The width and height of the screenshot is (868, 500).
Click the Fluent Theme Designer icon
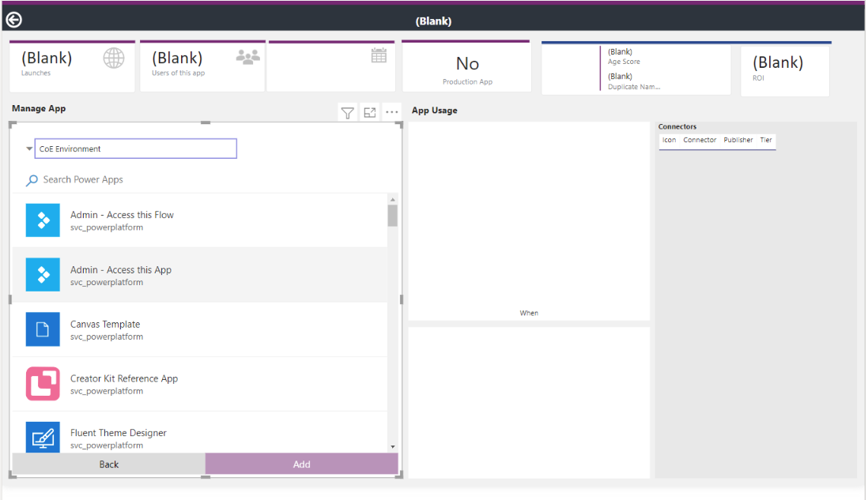(x=43, y=437)
